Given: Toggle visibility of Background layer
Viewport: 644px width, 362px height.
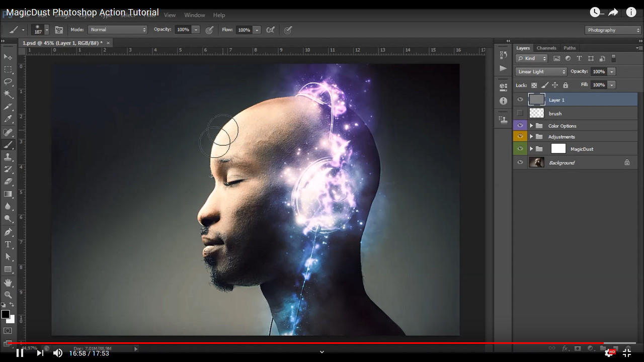Looking at the screenshot, I should (520, 162).
